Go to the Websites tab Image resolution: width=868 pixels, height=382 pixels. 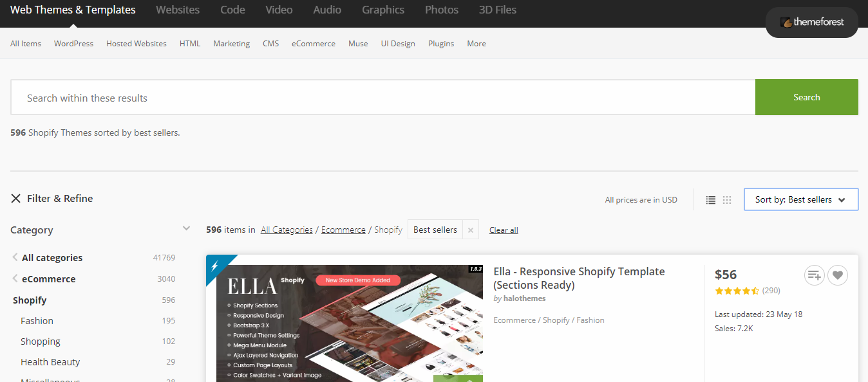[x=178, y=10]
